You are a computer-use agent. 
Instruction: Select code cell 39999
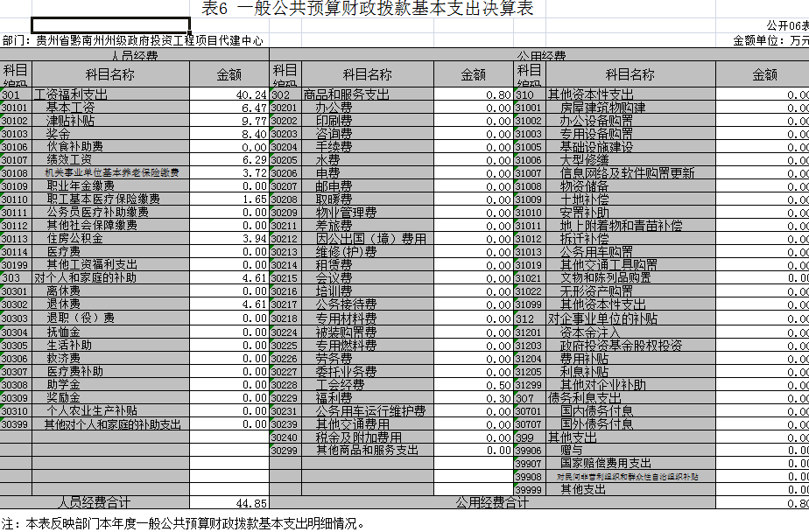click(530, 489)
